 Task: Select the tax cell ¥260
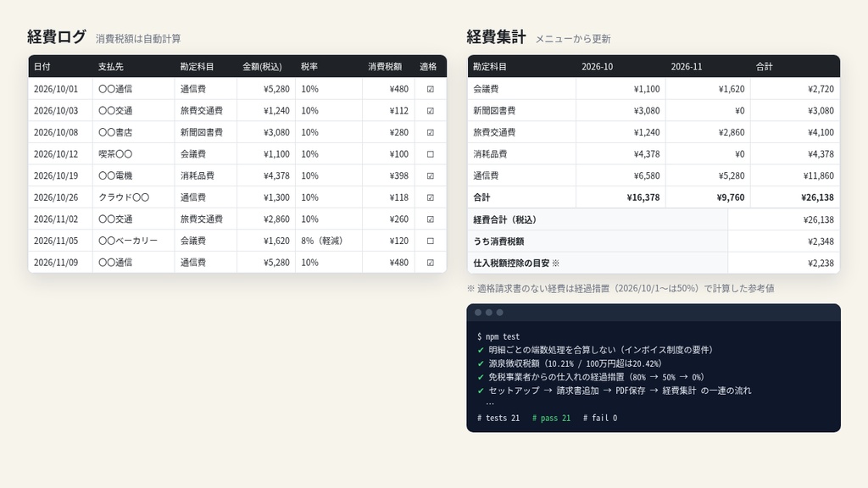tap(388, 219)
